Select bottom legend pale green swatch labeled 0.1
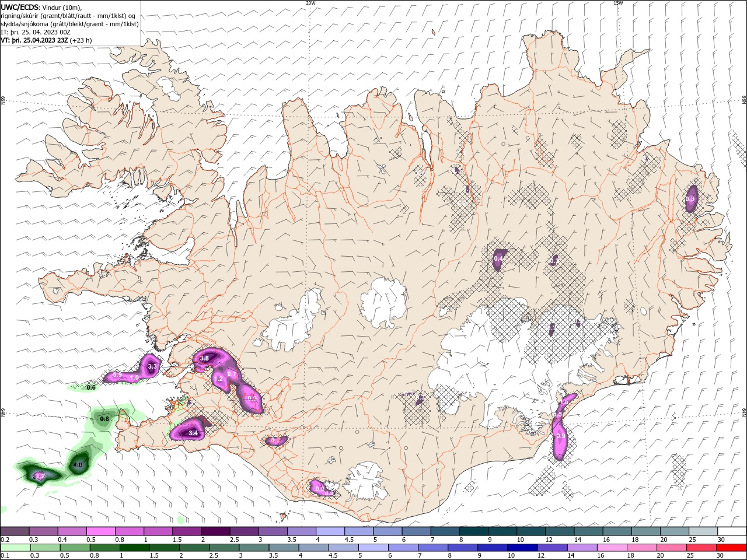The image size is (747, 560). point(15,548)
